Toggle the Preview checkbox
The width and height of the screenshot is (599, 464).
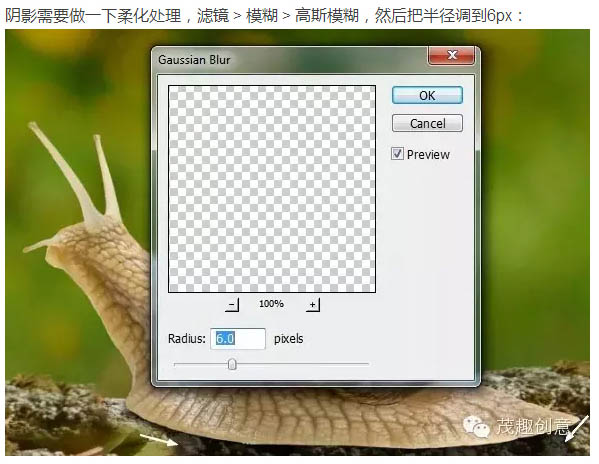click(x=397, y=154)
